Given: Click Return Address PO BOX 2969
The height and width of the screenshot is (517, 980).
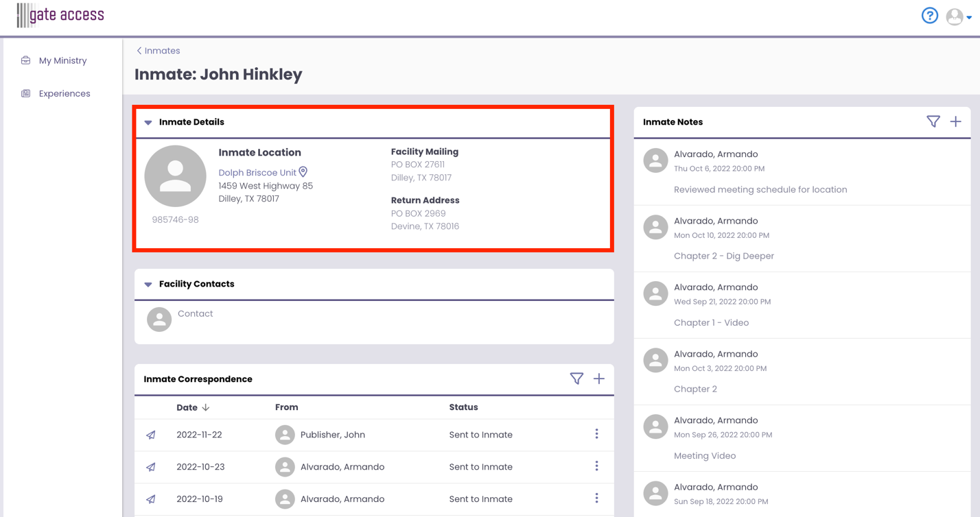Looking at the screenshot, I should click(x=419, y=213).
